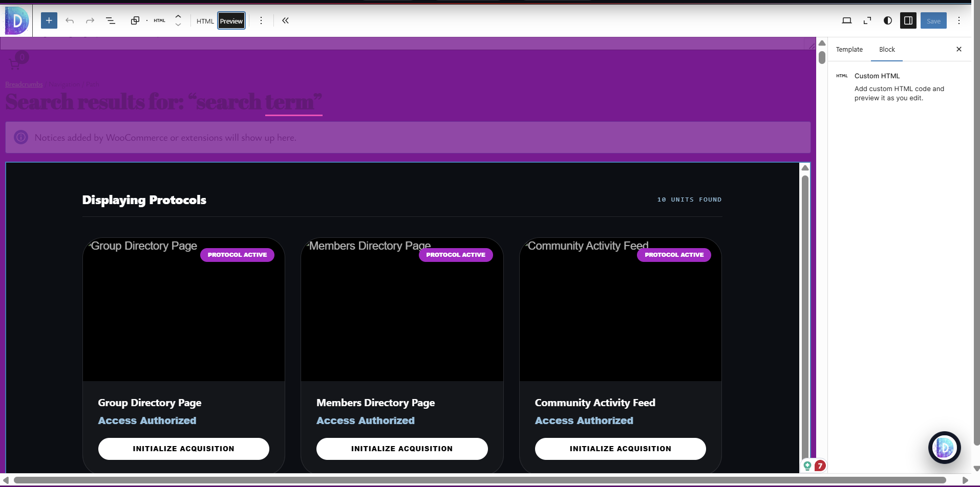Open the floating assistant chat bubble
Screen dimensions: 980x487
pos(945,448)
